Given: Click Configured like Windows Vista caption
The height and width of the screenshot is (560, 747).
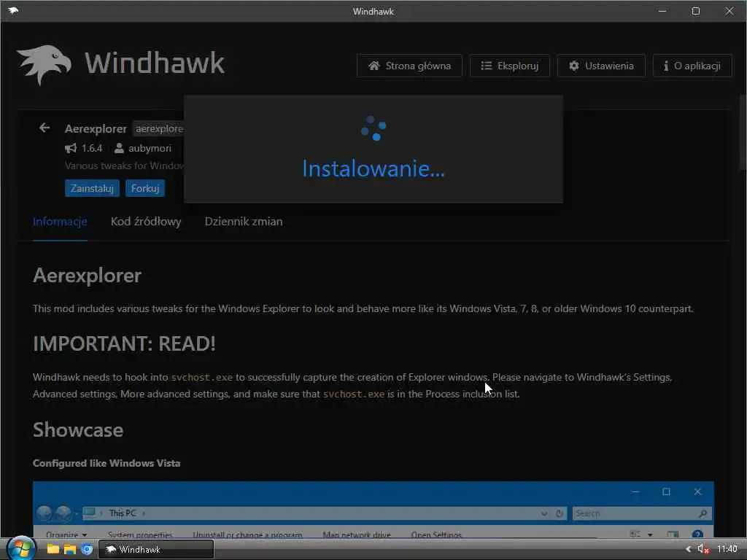Looking at the screenshot, I should [x=107, y=463].
